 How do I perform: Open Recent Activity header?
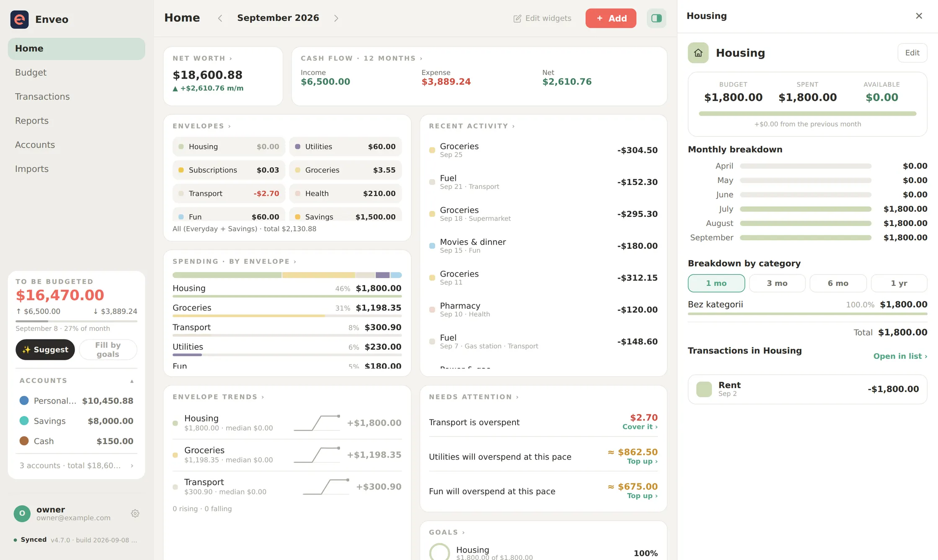[x=472, y=126]
